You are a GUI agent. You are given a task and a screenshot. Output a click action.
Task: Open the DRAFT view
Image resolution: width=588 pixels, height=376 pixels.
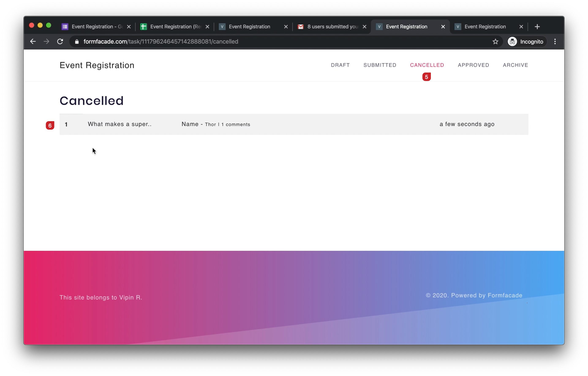tap(340, 65)
